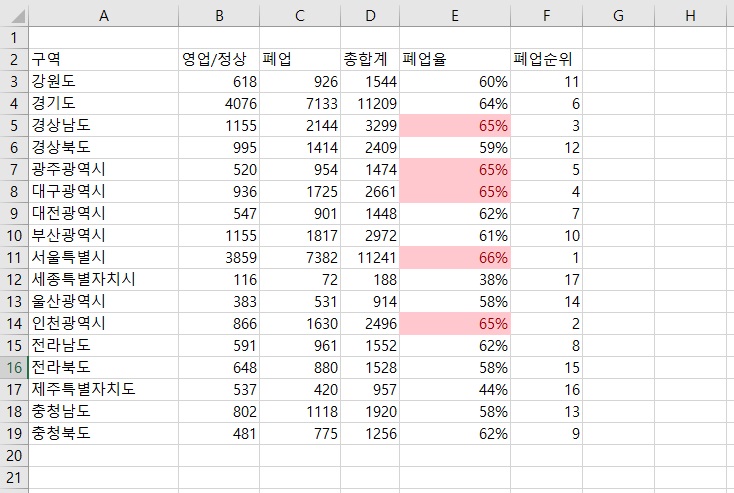Click the value 420 for 제주특별자치도
Viewport: 734px width, 493px height.
(300, 390)
